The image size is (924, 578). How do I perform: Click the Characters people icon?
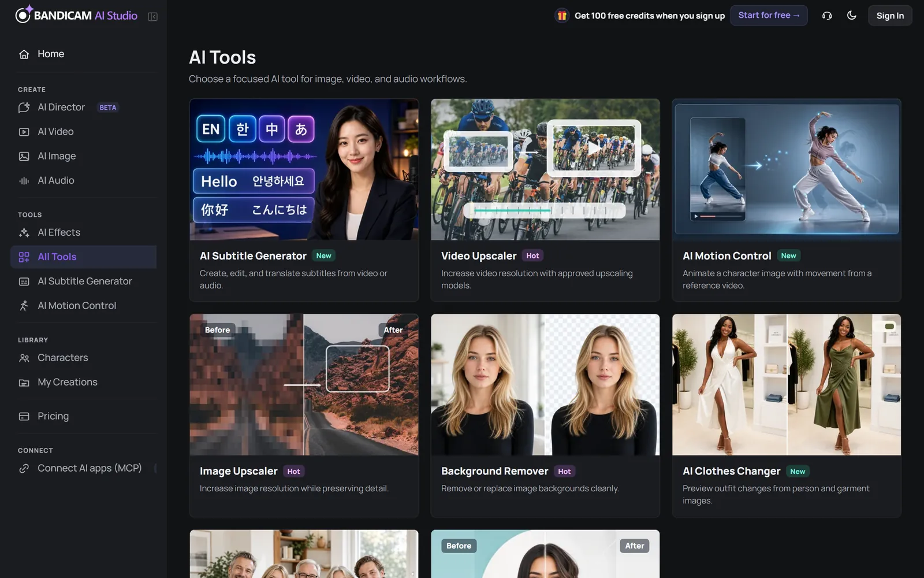[x=24, y=358]
